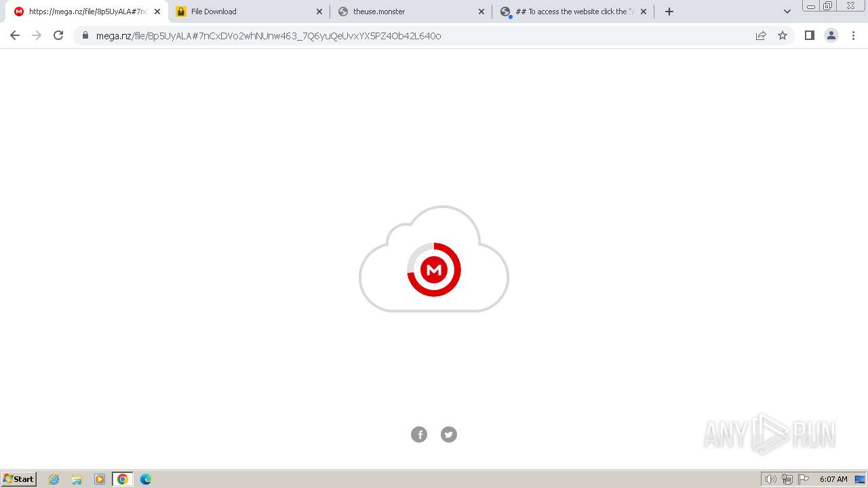Reload the MEGA page
Viewport: 868px width, 488px height.
(x=58, y=35)
